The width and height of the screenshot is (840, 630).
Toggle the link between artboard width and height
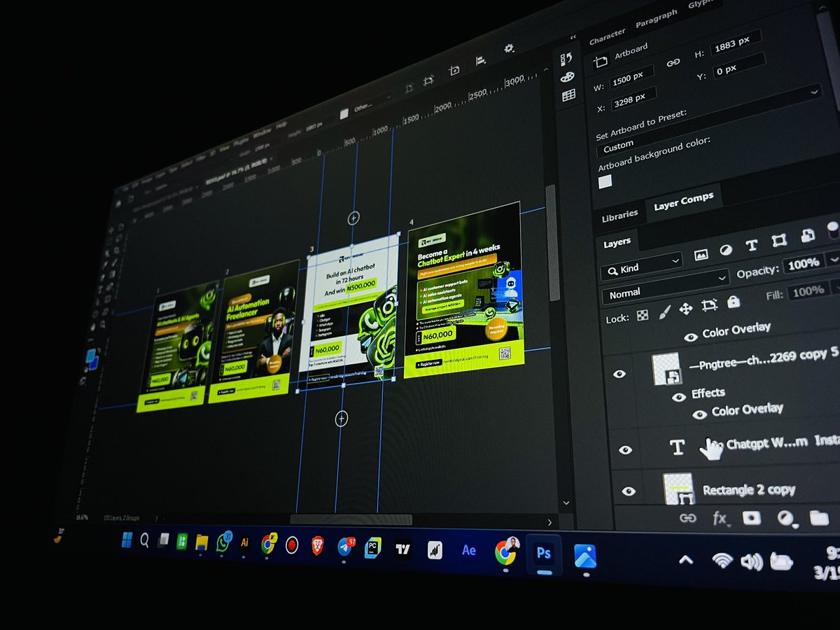[673, 62]
